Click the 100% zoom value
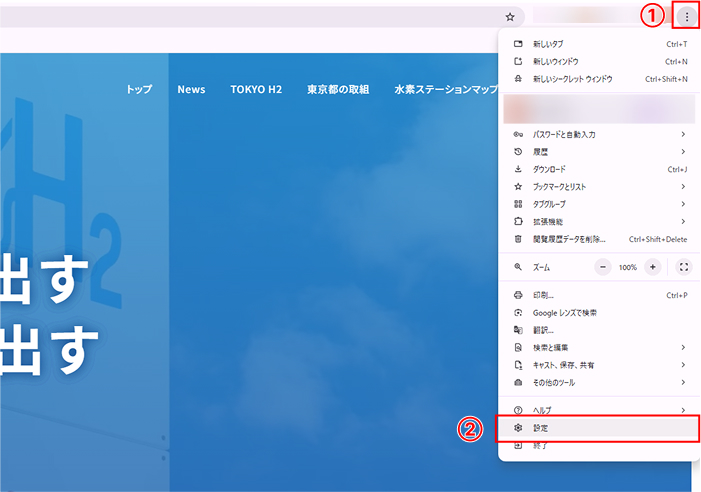The height and width of the screenshot is (492, 701). [x=628, y=267]
